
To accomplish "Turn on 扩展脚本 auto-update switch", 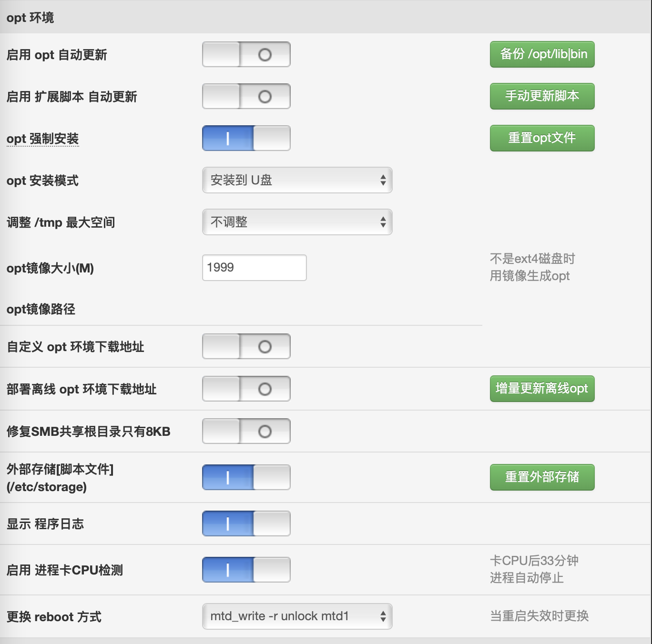I will [246, 96].
